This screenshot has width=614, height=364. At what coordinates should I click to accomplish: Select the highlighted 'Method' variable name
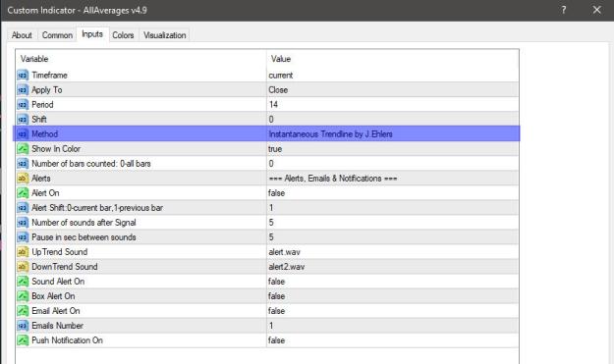point(44,134)
